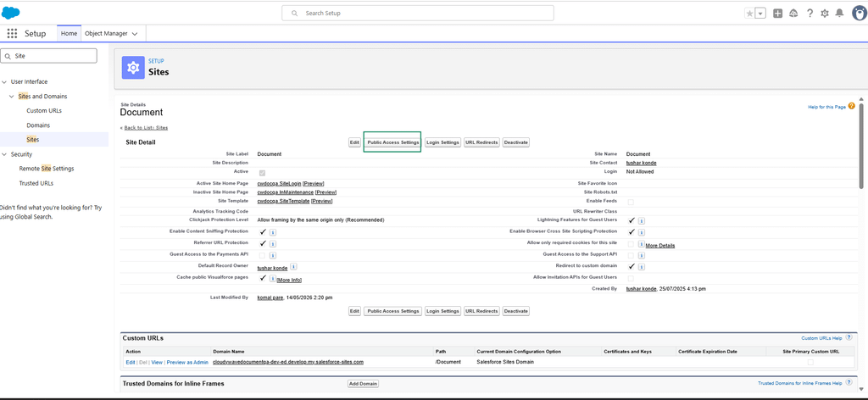Open the cwdocga.SiteLogin page link
The width and height of the screenshot is (868, 400).
[279, 183]
